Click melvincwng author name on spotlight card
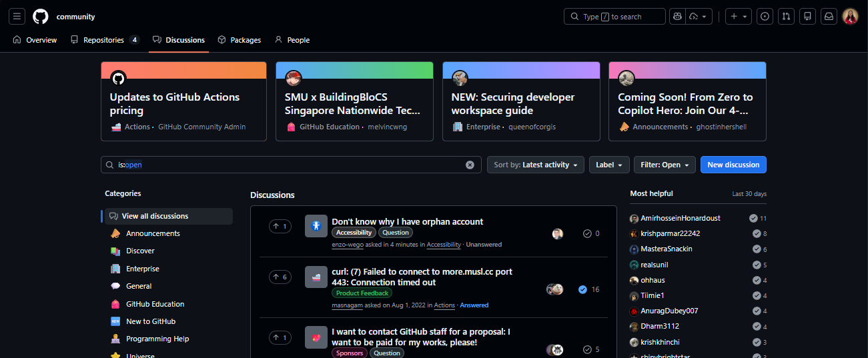 point(387,127)
